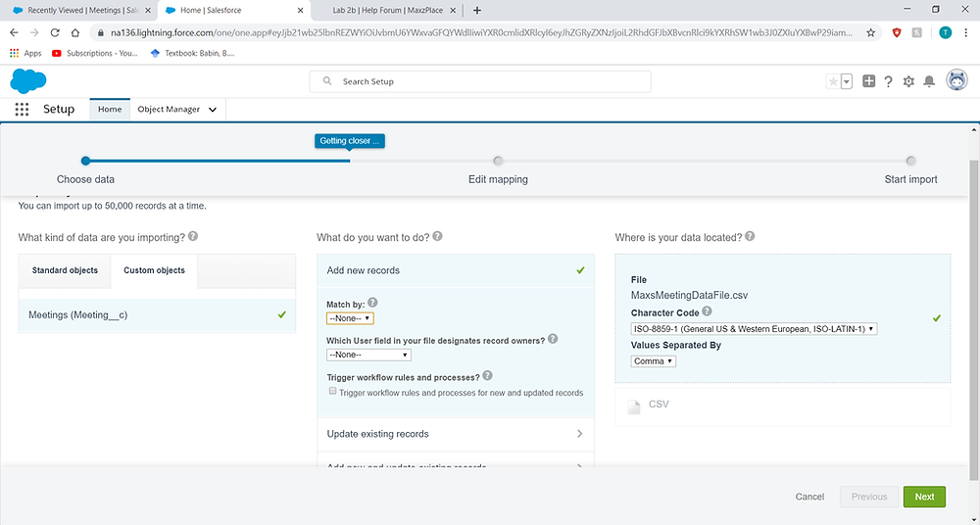
Task: Open the Setup gear menu
Action: tap(908, 81)
